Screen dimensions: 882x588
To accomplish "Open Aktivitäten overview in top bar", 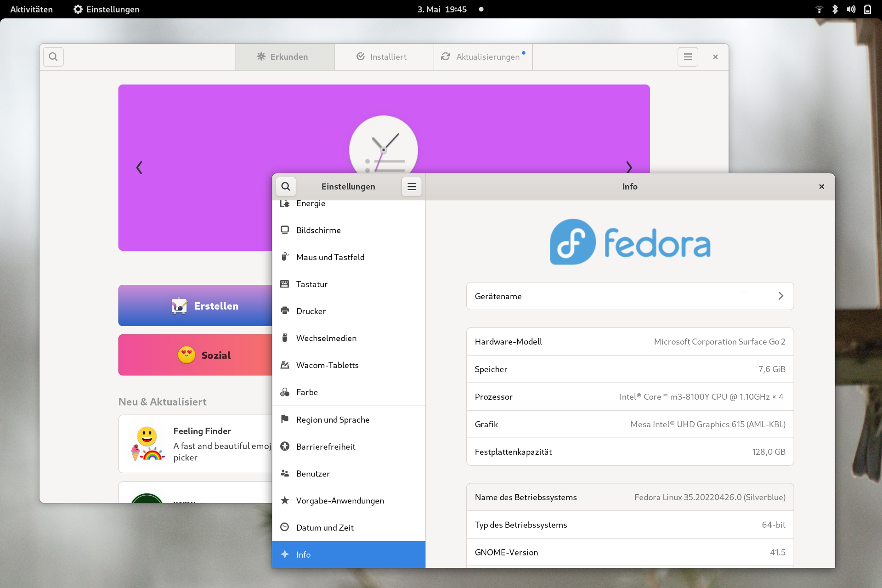I will click(31, 9).
